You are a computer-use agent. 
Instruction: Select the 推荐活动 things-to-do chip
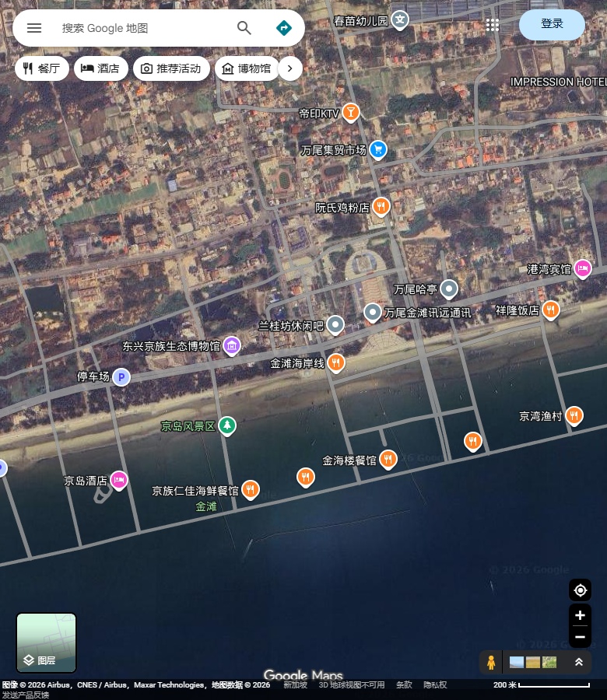tap(171, 68)
